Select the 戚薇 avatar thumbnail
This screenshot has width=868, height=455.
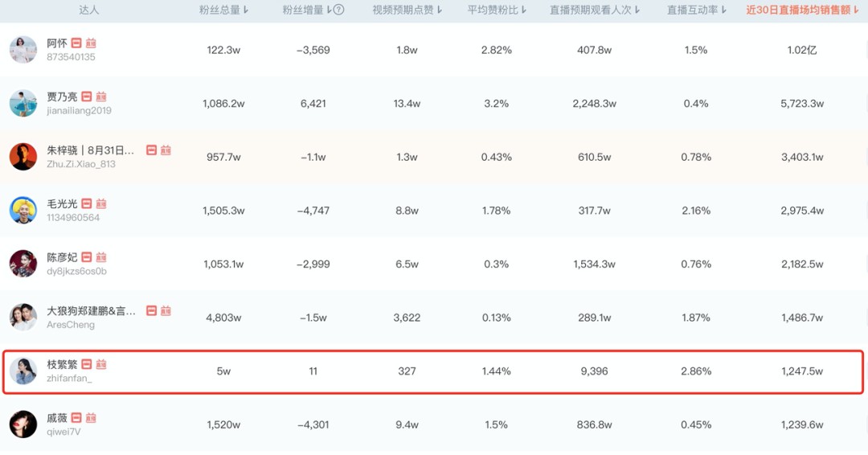tap(23, 424)
